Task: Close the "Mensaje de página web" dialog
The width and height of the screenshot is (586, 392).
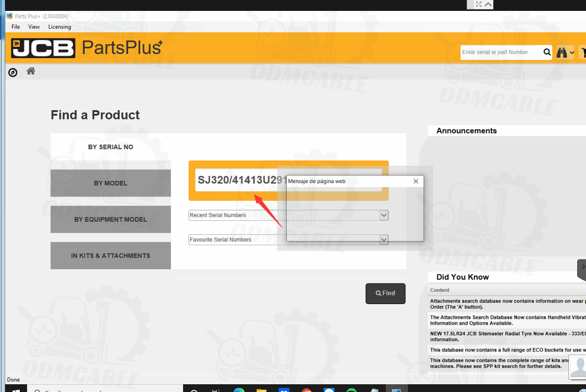Action: click(415, 181)
